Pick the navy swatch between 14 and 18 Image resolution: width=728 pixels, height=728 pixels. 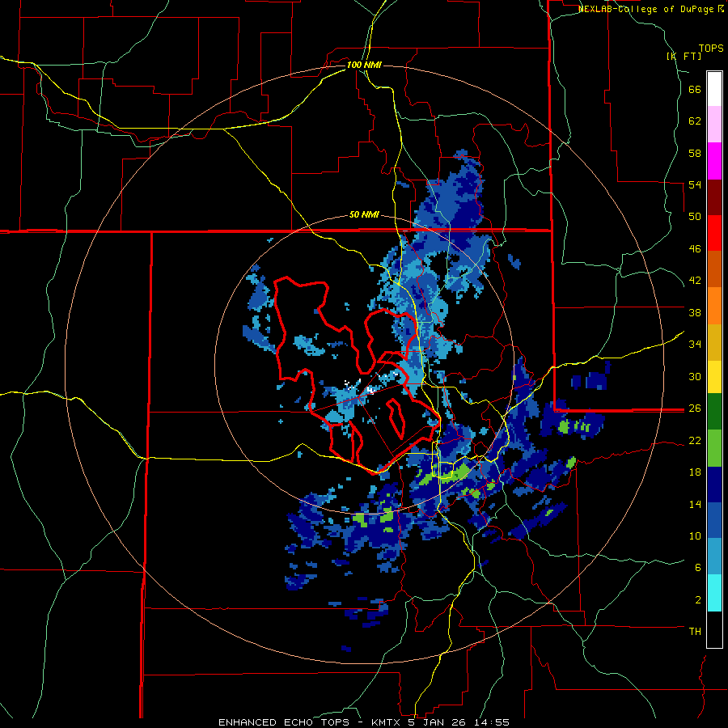pos(714,485)
